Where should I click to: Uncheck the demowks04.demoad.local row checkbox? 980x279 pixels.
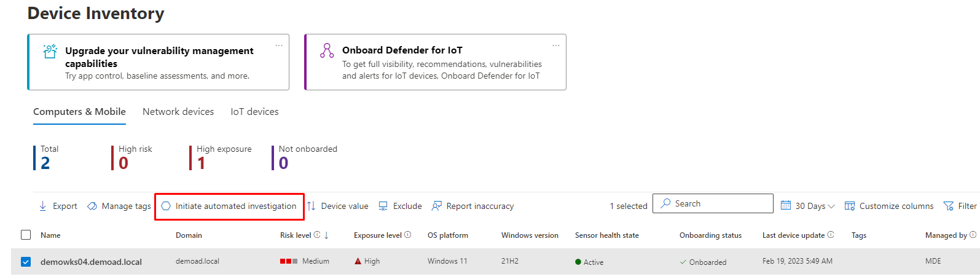[26, 262]
